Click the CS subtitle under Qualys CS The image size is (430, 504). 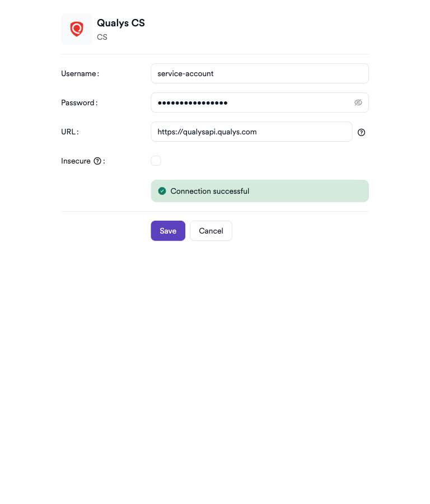click(x=102, y=37)
